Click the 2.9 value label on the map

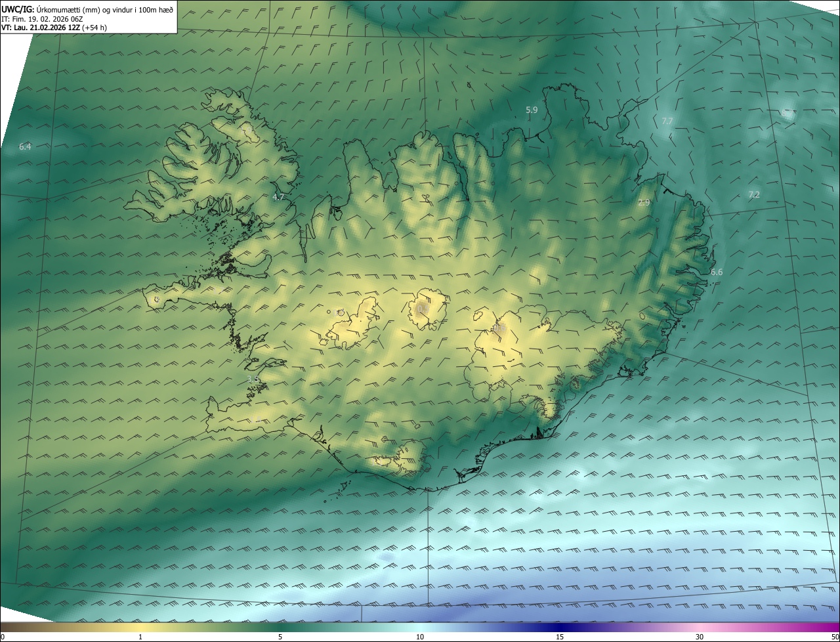pos(644,203)
